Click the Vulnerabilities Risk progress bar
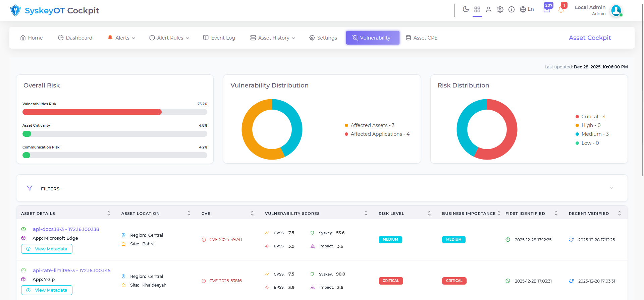This screenshot has width=644, height=300. point(115,112)
